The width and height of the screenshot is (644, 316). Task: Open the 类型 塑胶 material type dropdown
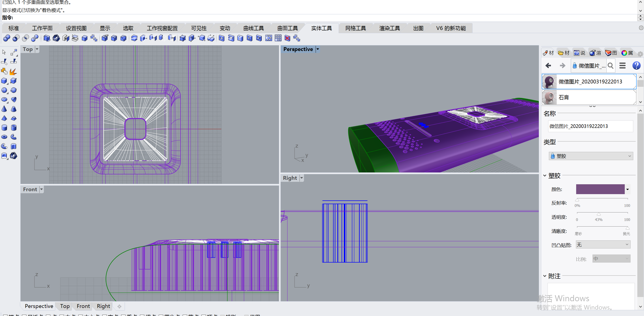(591, 156)
